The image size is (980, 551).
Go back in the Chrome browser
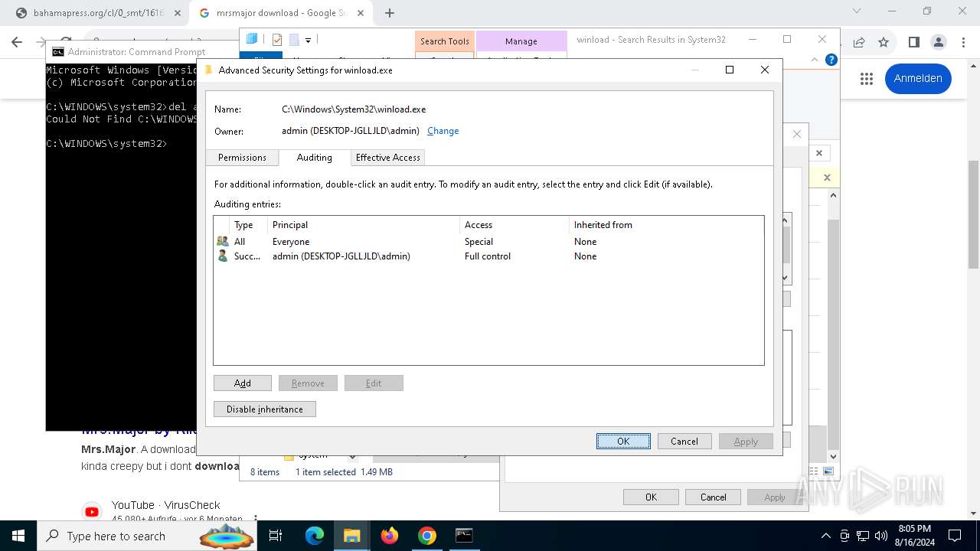[x=17, y=43]
